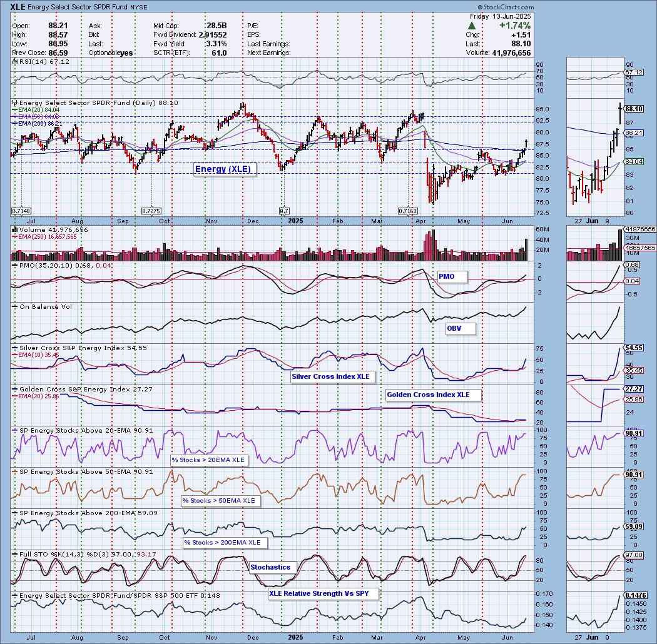Select the 'Energy (XLE)' annotation label
The height and width of the screenshot is (644, 657).
225,169
